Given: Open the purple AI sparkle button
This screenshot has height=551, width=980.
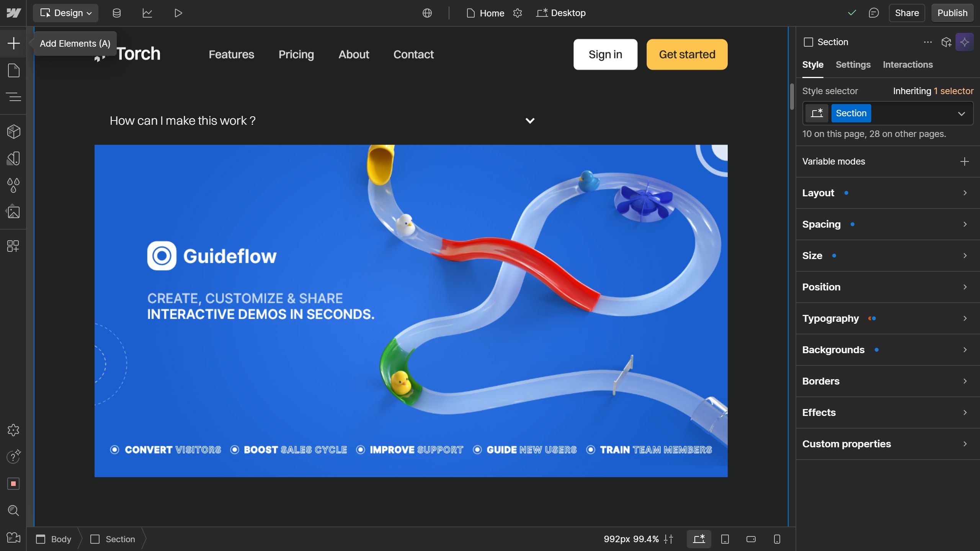Looking at the screenshot, I should tap(964, 42).
